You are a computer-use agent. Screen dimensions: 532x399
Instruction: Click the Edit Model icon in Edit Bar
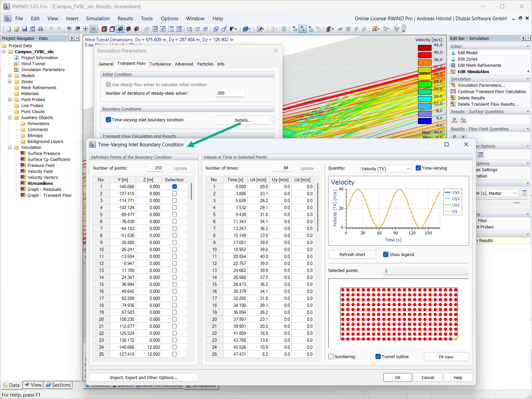[453, 53]
